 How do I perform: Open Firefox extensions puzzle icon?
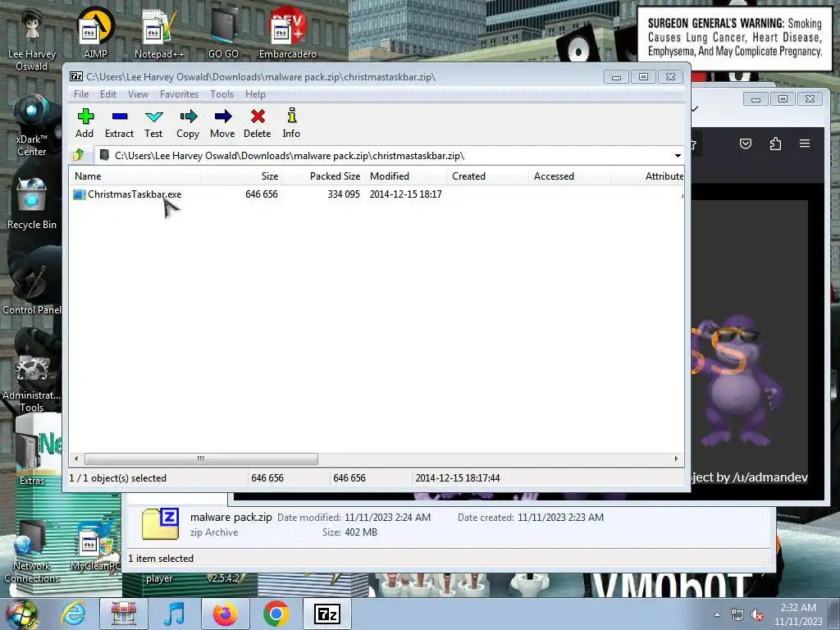coord(775,144)
